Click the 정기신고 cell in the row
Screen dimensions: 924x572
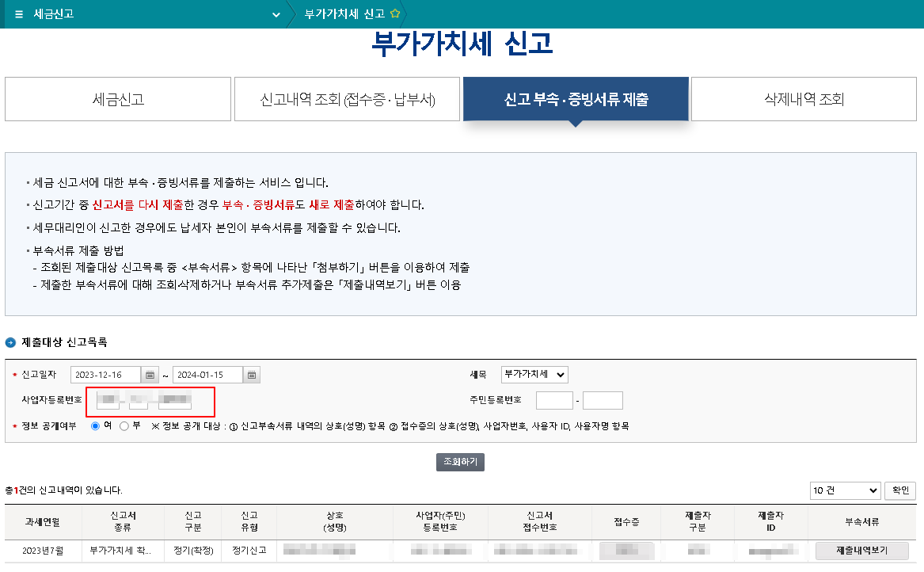[x=249, y=551]
